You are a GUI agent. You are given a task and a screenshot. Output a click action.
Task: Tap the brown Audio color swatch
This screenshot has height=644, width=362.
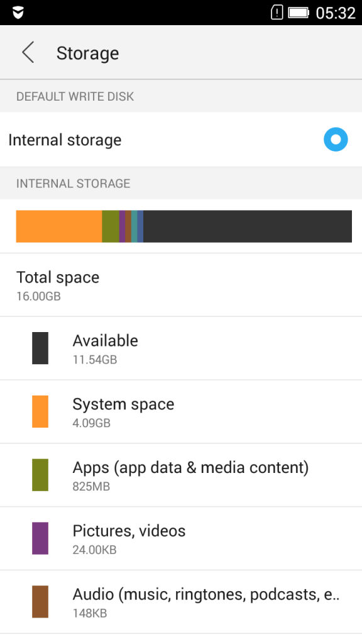(40, 602)
